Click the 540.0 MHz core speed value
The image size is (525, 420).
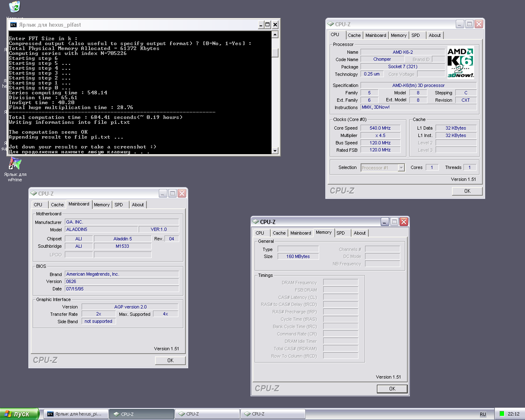380,128
